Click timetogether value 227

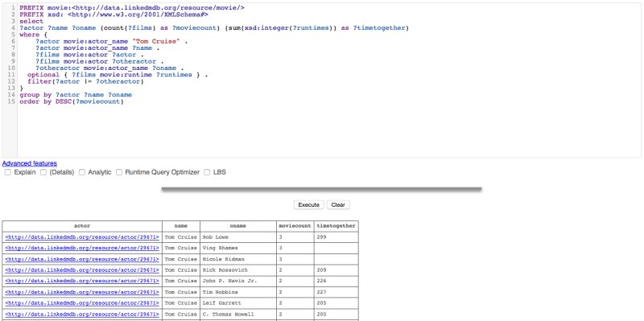tap(321, 292)
